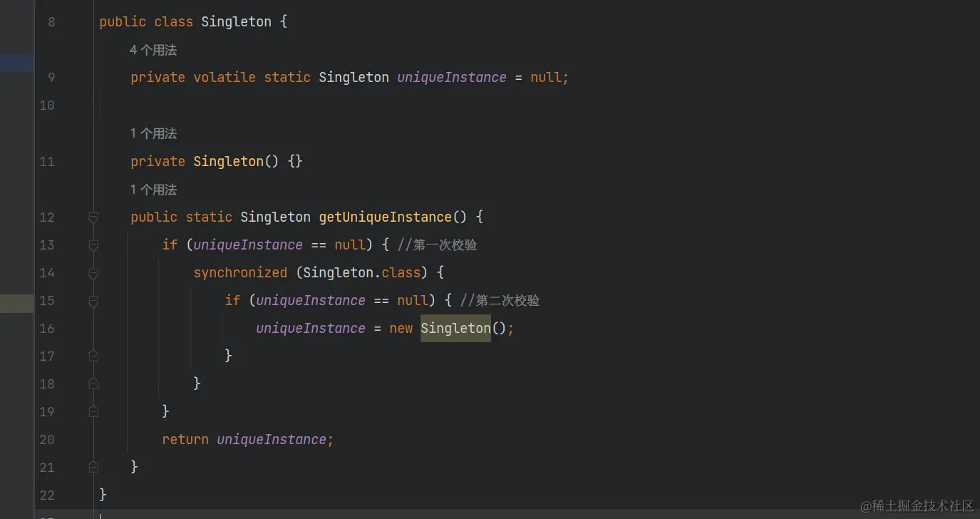Click 'Singleton()' constructor name on line 11
The height and width of the screenshot is (519, 980).
(236, 161)
